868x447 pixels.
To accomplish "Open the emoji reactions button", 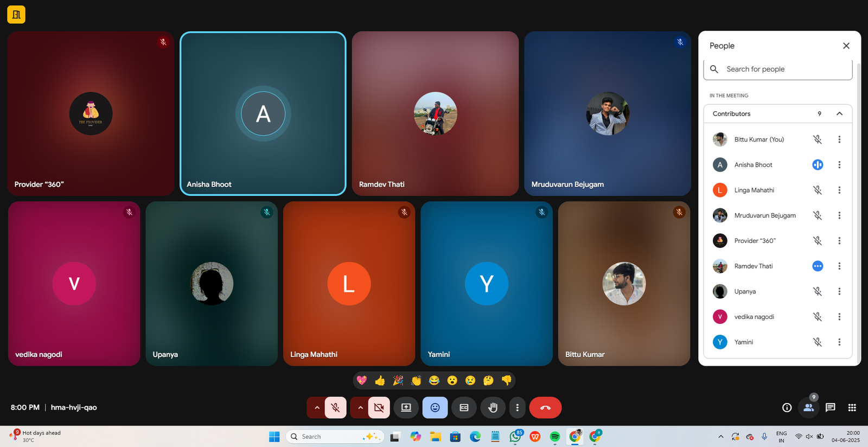I will (435, 407).
